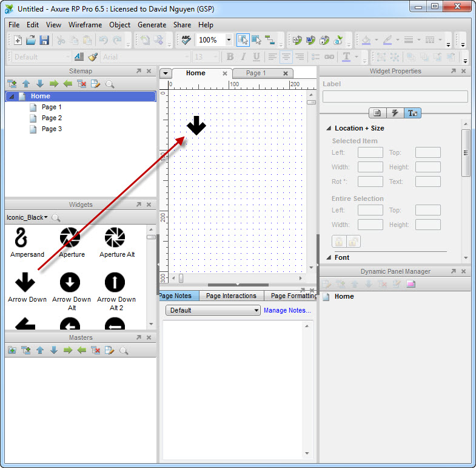
Task: Select the Aperture widget icon
Action: click(x=72, y=237)
